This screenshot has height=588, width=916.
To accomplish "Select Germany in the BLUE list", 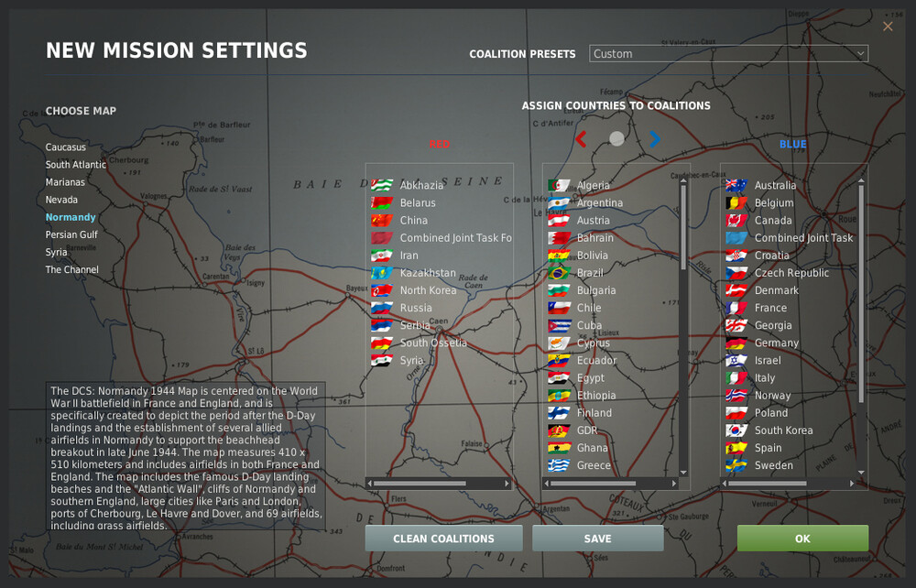I will click(776, 343).
